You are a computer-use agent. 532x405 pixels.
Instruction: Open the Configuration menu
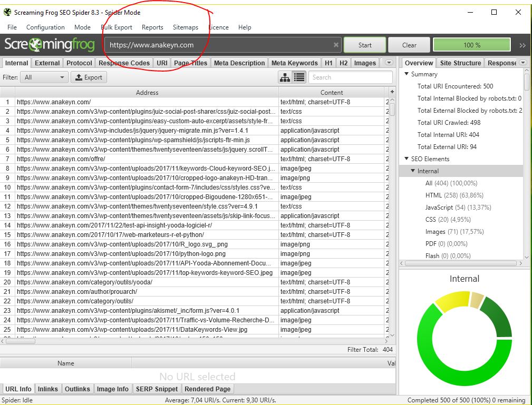[45, 27]
